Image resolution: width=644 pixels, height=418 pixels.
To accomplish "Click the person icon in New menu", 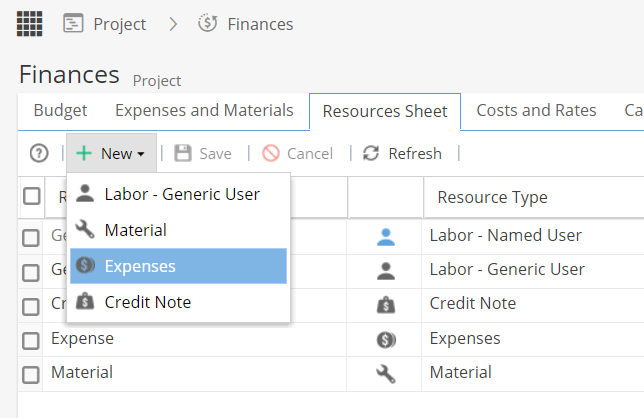I will (x=85, y=193).
